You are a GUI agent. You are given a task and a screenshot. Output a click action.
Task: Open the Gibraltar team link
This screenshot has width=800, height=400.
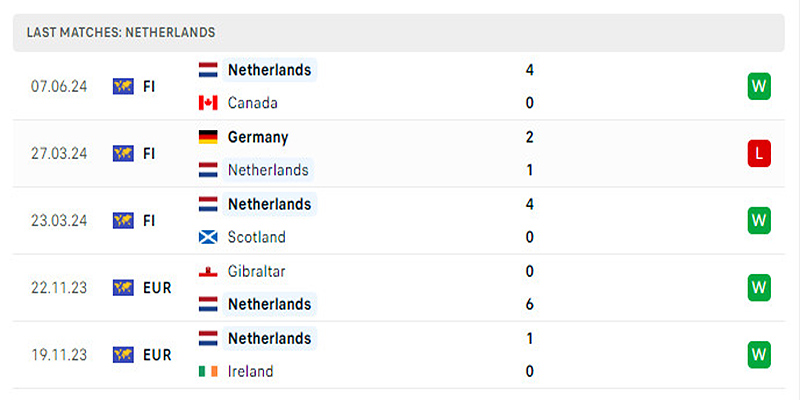point(257,271)
